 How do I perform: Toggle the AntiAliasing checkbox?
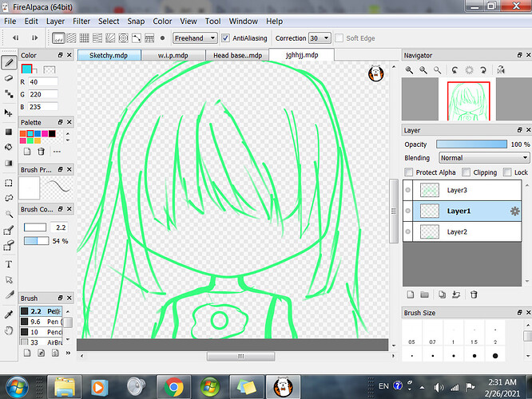click(225, 38)
